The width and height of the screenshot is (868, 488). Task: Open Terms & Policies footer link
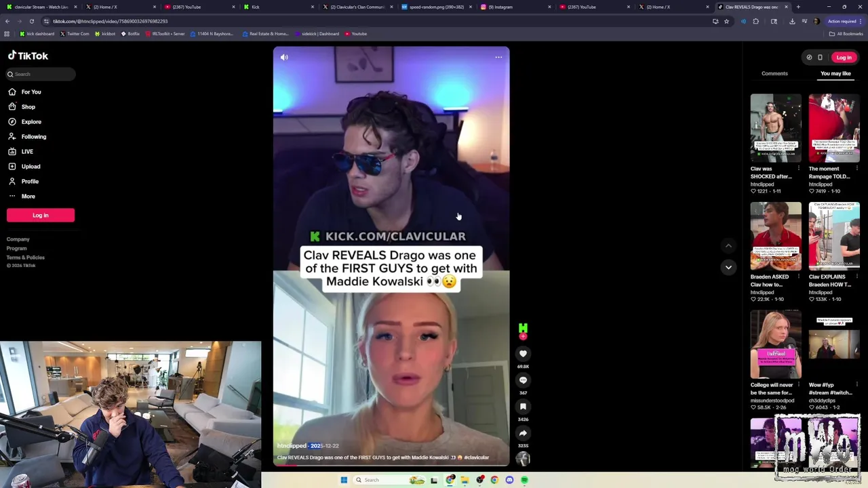pyautogui.click(x=26, y=258)
